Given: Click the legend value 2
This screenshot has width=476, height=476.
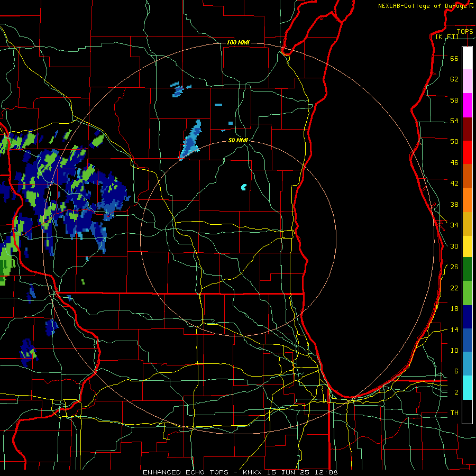Looking at the screenshot, I should (x=456, y=392).
